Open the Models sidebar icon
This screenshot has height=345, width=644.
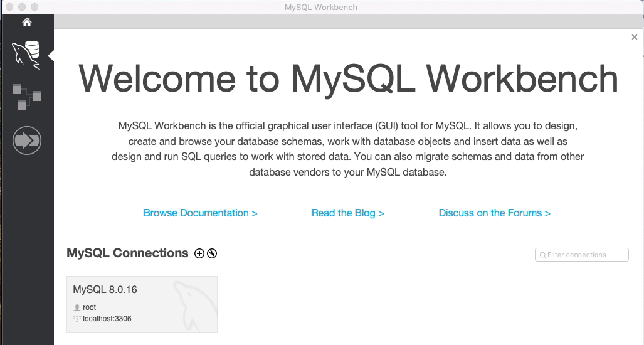tap(27, 97)
